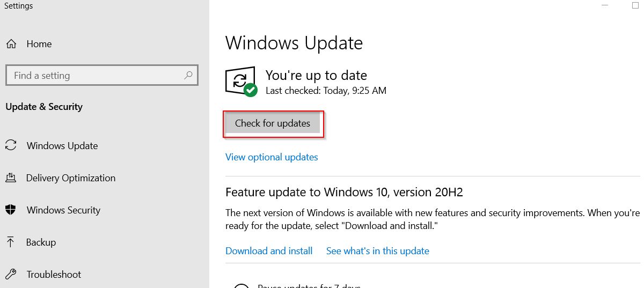Image resolution: width=644 pixels, height=288 pixels.
Task: Click the Backup upload arrow icon
Action: point(10,242)
